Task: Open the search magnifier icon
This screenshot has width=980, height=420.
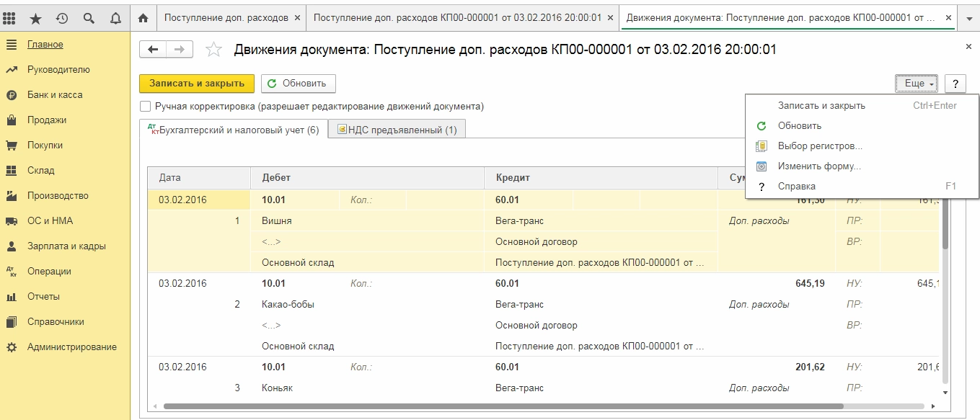Action: 89,19
